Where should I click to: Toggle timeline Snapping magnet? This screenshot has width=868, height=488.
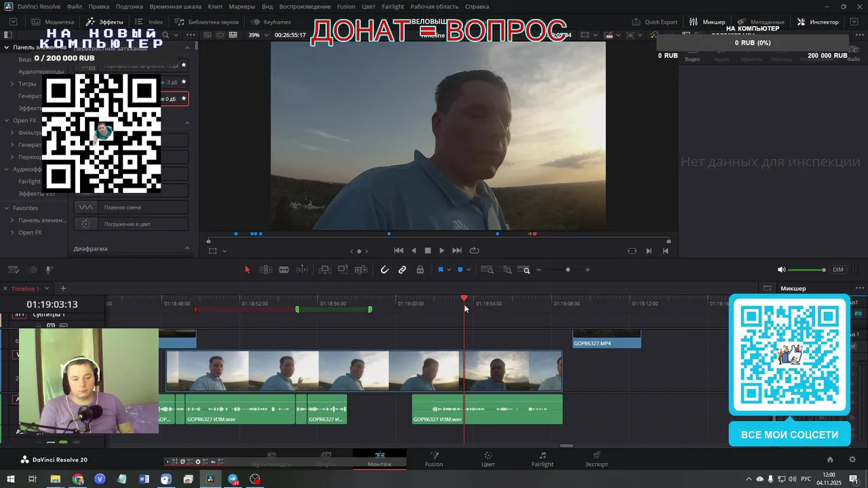pos(384,270)
